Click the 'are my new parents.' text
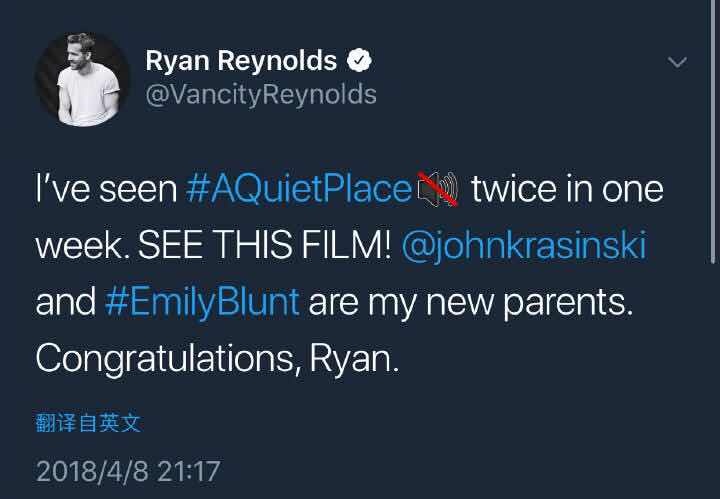This screenshot has width=720, height=499. (471, 303)
